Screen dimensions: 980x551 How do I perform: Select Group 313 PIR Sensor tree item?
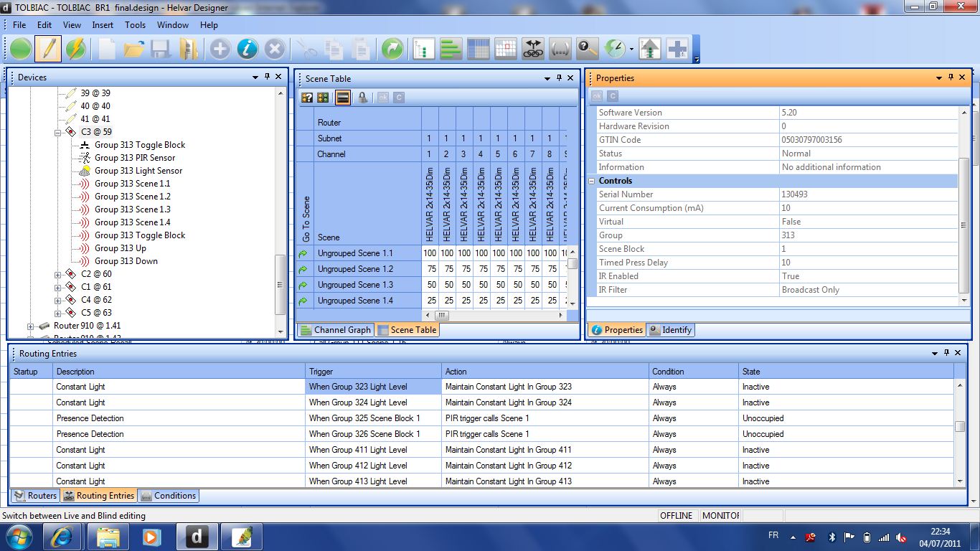(135, 158)
